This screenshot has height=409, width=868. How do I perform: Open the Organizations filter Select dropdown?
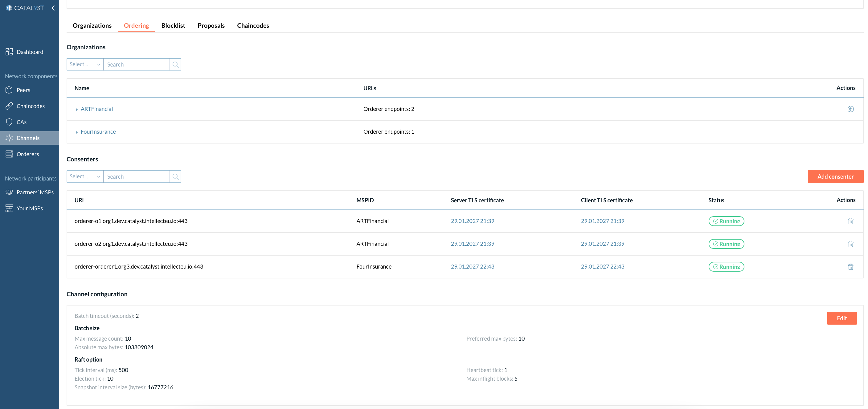pos(85,64)
